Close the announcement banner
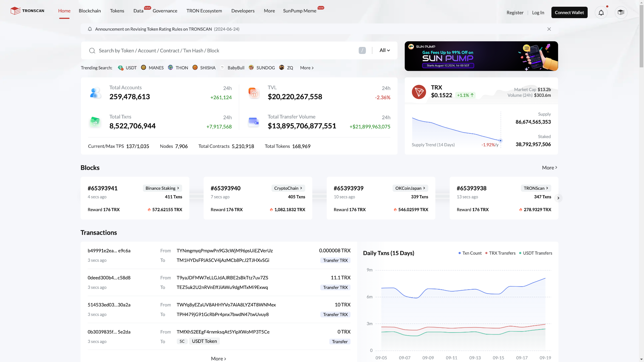The image size is (644, 362). 549,29
